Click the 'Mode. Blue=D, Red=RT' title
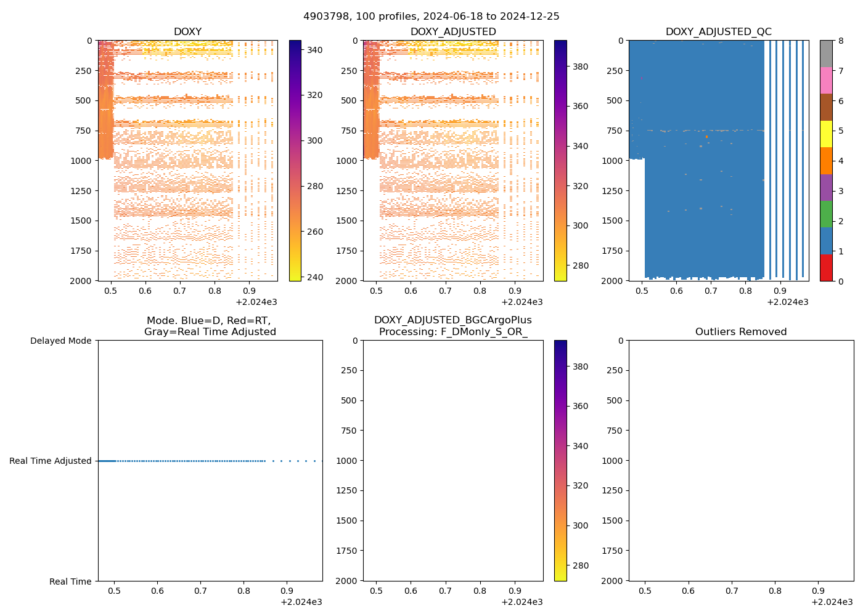The height and width of the screenshot is (616, 863). pos(210,326)
